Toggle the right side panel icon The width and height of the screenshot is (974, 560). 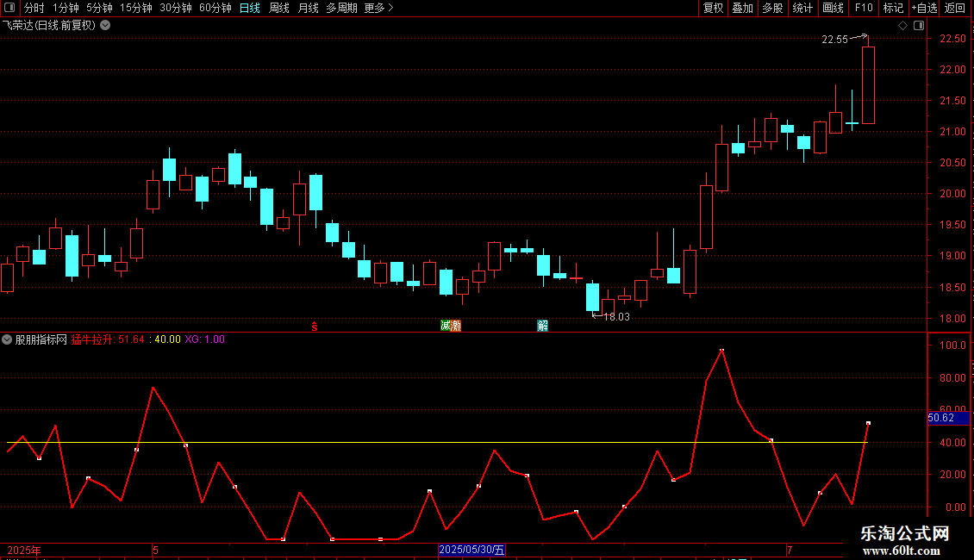click(x=919, y=26)
